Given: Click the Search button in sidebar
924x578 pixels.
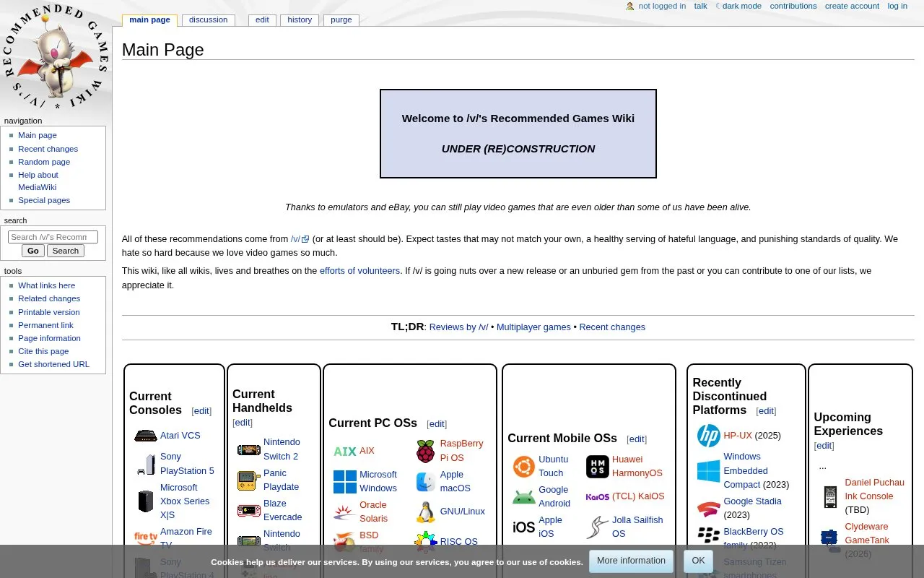Looking at the screenshot, I should (x=66, y=251).
